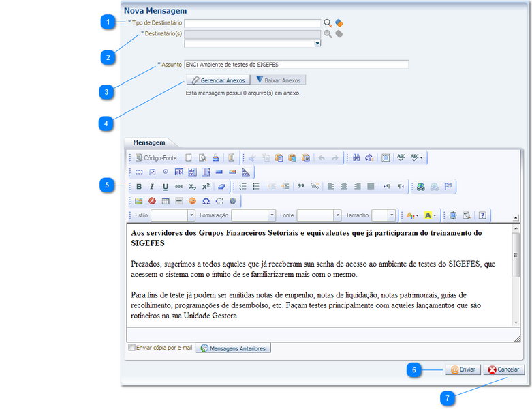532x409 pixels.
Task: Toggle the Código-Fonte source view
Action: coord(155,157)
